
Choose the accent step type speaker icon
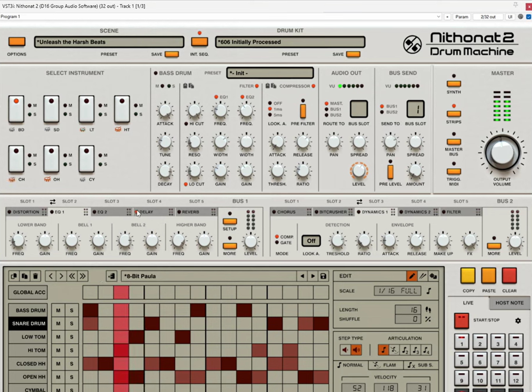356,350
